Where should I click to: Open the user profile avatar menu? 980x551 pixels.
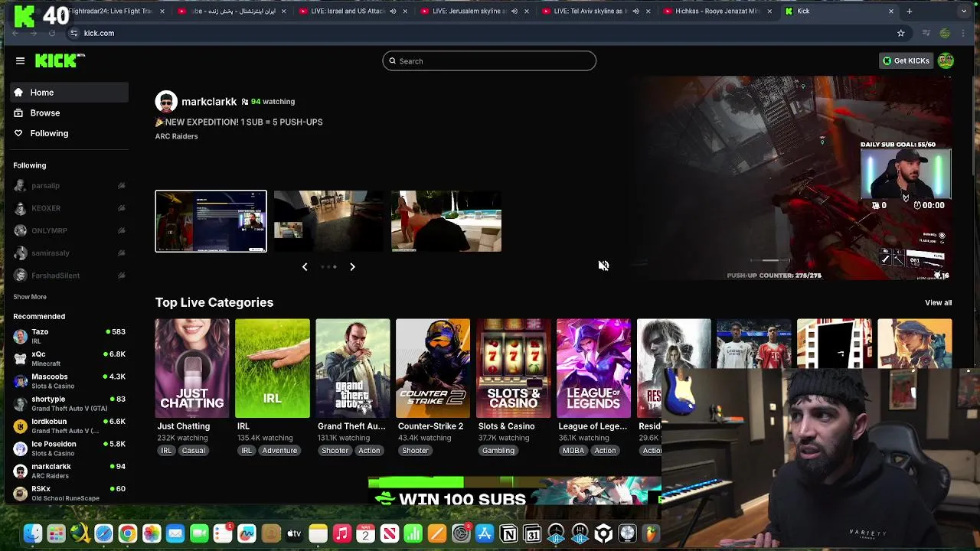pyautogui.click(x=946, y=60)
